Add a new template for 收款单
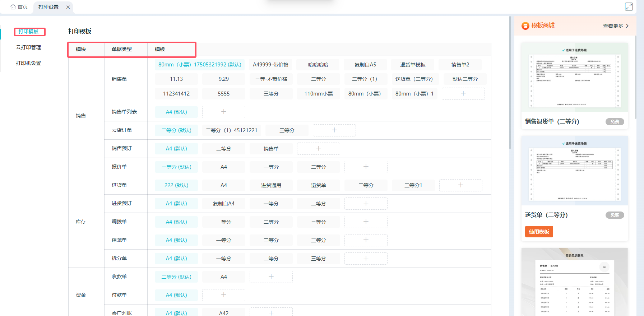The image size is (644, 316). coord(271,277)
